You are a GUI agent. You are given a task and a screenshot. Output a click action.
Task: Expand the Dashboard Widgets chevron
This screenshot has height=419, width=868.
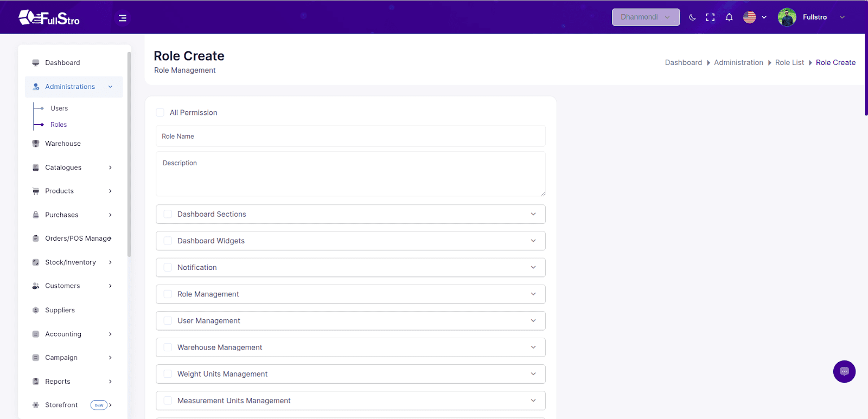click(x=533, y=241)
